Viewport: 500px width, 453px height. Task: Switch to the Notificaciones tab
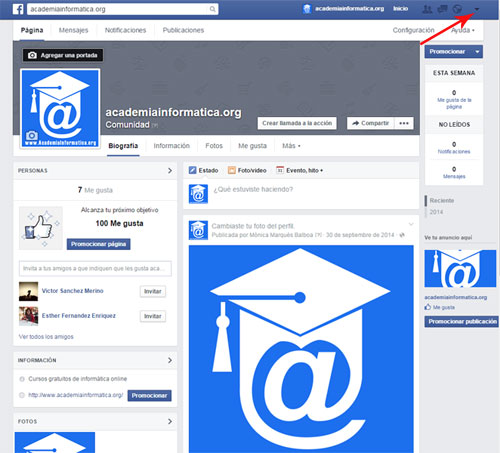coord(125,30)
